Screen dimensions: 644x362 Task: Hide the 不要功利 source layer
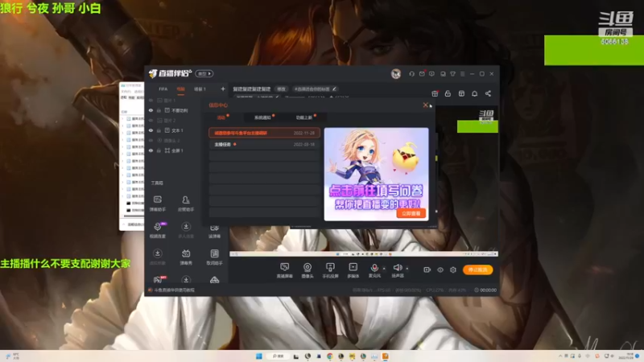point(151,110)
